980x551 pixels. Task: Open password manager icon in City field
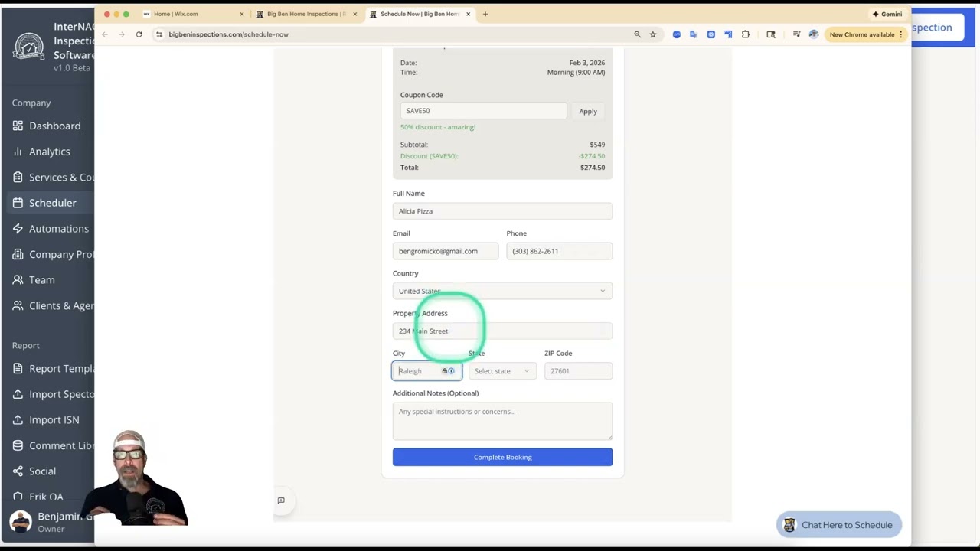click(x=448, y=371)
